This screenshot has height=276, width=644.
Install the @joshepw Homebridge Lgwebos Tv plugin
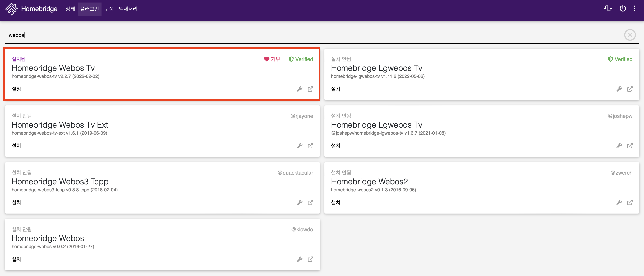[335, 146]
